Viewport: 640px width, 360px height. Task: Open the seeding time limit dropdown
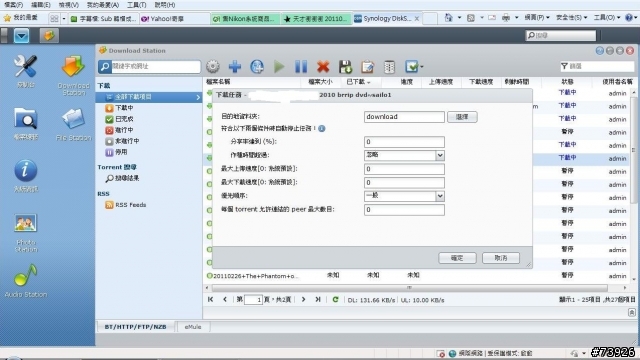tap(440, 155)
